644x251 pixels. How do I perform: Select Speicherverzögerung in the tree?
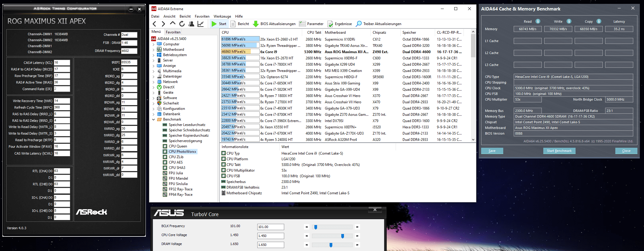(185, 141)
